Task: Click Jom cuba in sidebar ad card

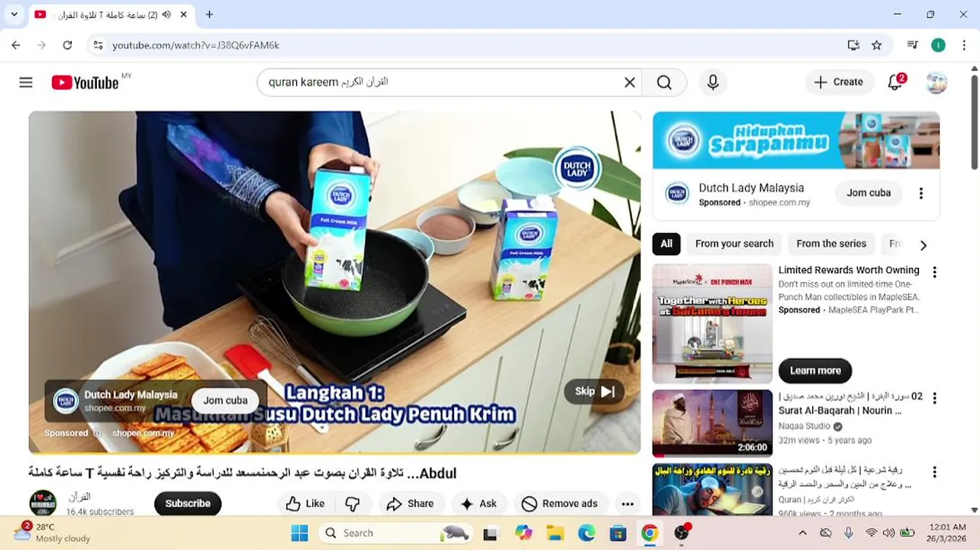Action: 869,192
